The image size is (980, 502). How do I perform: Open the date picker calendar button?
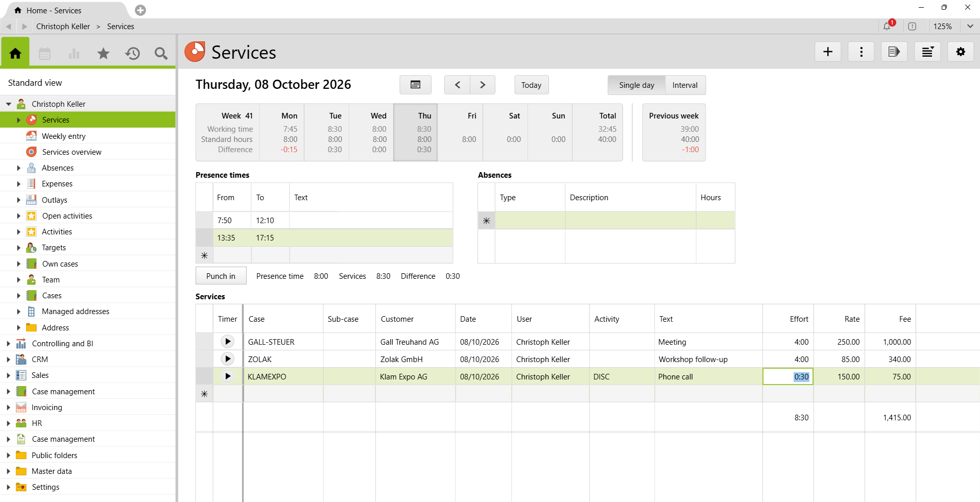pos(415,85)
